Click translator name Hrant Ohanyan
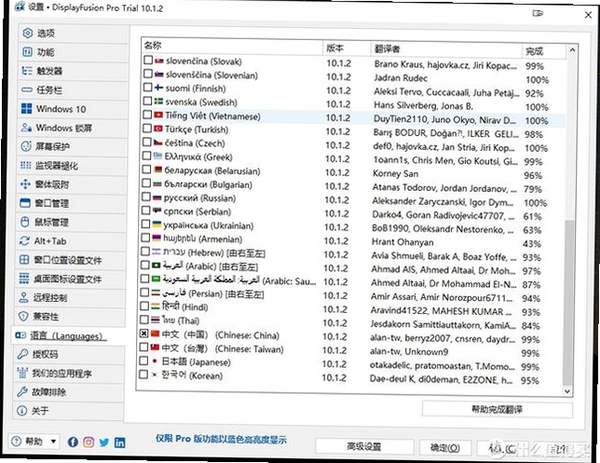Screen dimensions: 600x463 pos(403,242)
